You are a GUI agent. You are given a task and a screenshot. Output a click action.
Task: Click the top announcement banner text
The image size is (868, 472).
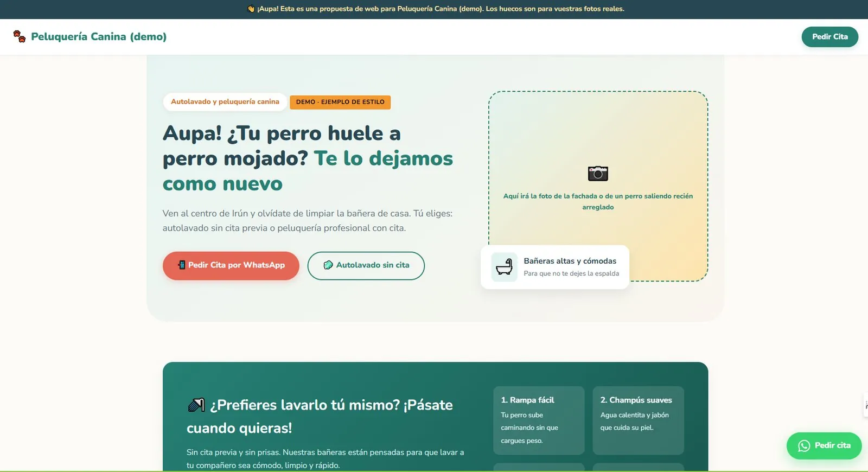(436, 9)
